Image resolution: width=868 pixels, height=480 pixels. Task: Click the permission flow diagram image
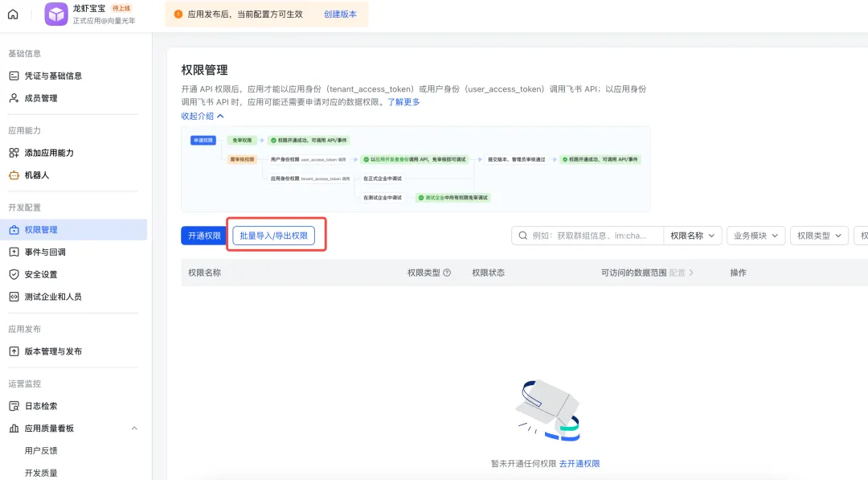tap(416, 169)
